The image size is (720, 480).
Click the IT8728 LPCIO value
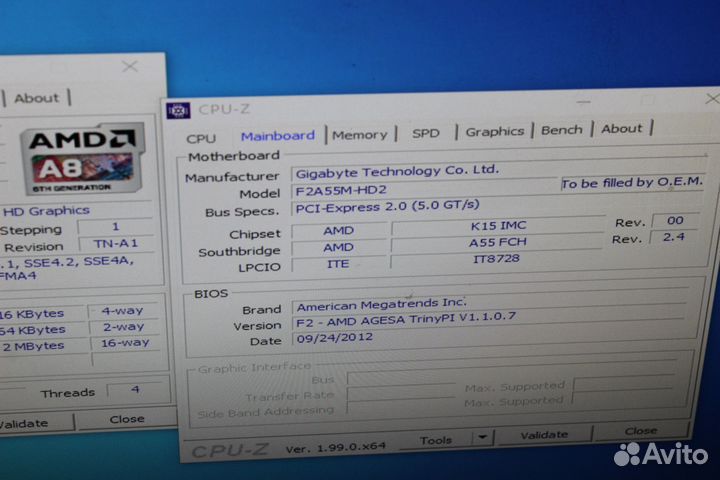click(x=496, y=259)
